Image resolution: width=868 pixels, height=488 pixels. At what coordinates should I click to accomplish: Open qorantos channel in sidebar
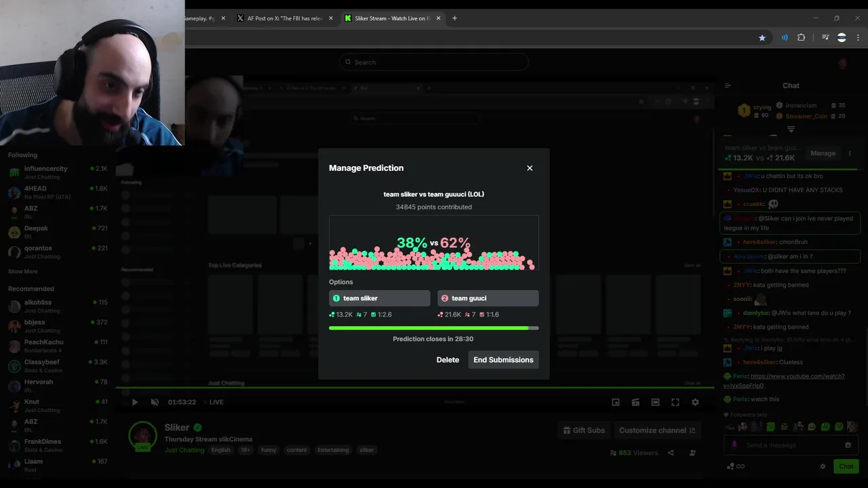pyautogui.click(x=58, y=251)
